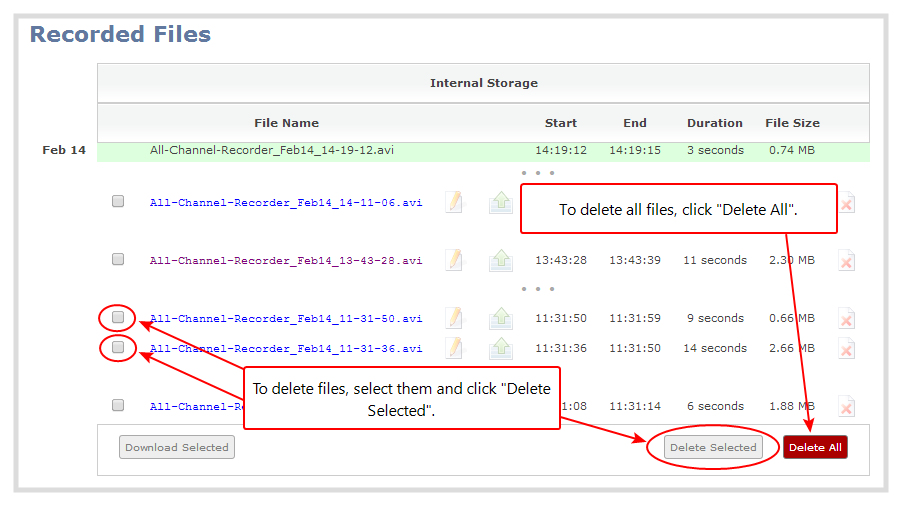
Task: Rename the Feb14_13-43-28.avi file via pencil icon
Action: pyautogui.click(x=455, y=260)
